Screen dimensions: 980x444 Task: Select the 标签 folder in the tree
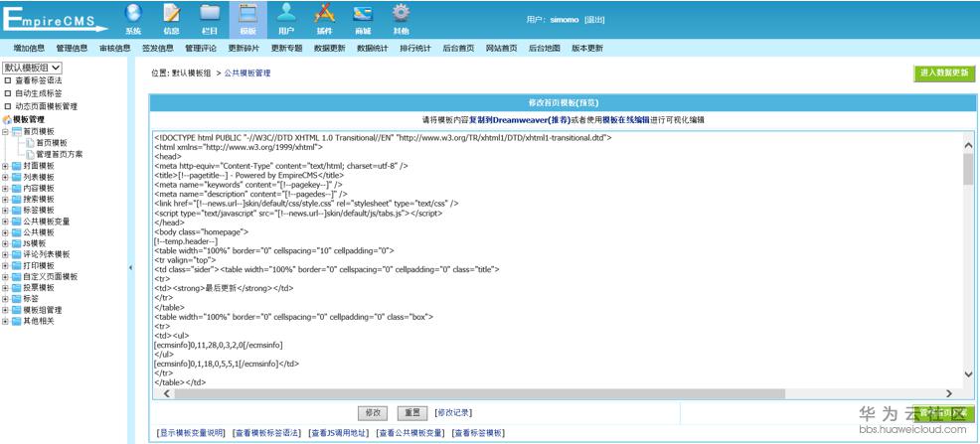coord(31,299)
